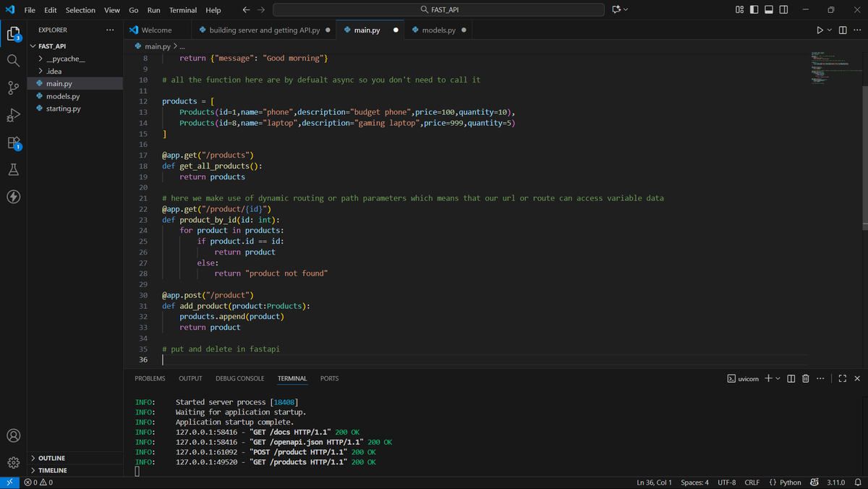
Task: Toggle Primary Side Bar visibility
Action: click(x=754, y=10)
